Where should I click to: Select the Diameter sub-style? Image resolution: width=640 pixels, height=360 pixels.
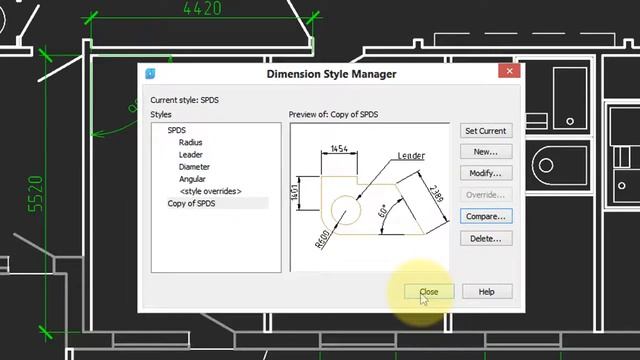[194, 167]
